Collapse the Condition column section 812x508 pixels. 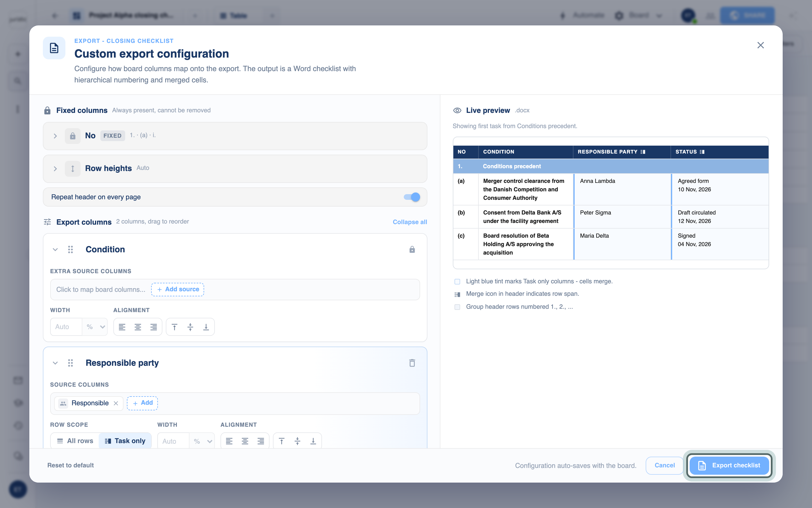55,249
